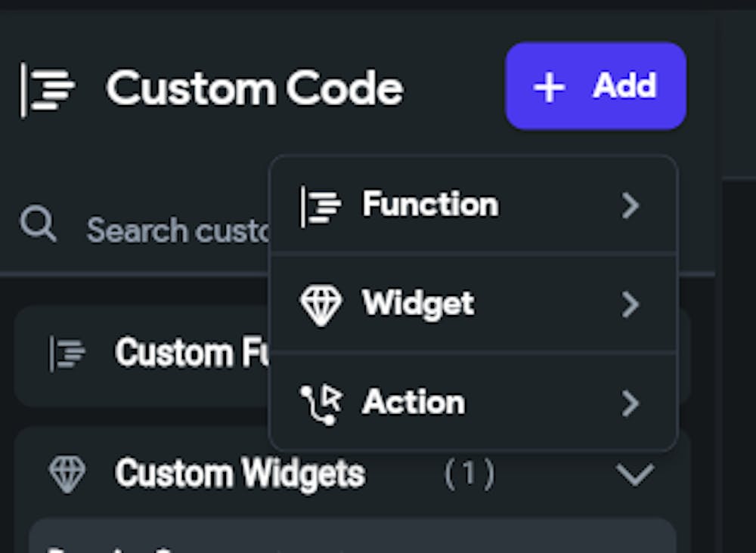Click the Action cursor-path icon in menu
Screen dimensions: 756x553
click(321, 405)
